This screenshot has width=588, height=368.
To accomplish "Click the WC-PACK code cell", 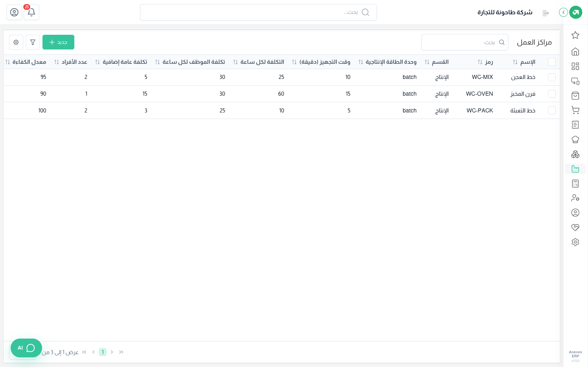I will (x=480, y=111).
